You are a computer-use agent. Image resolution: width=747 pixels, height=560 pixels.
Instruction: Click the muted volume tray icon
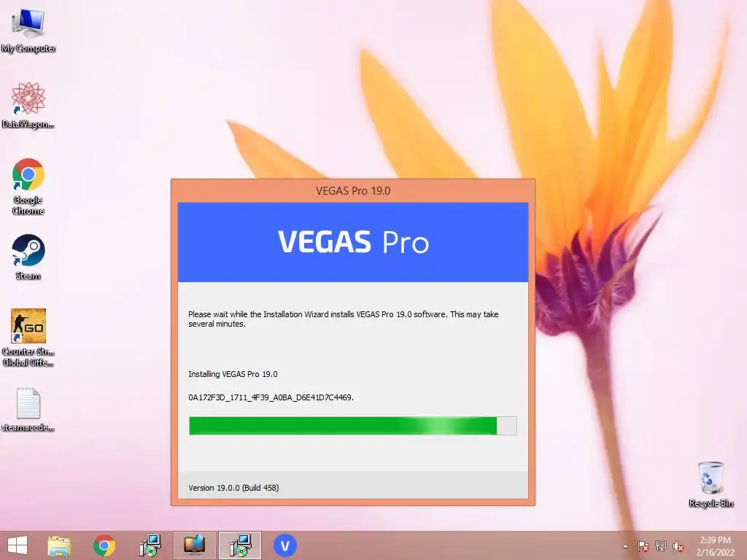click(678, 546)
